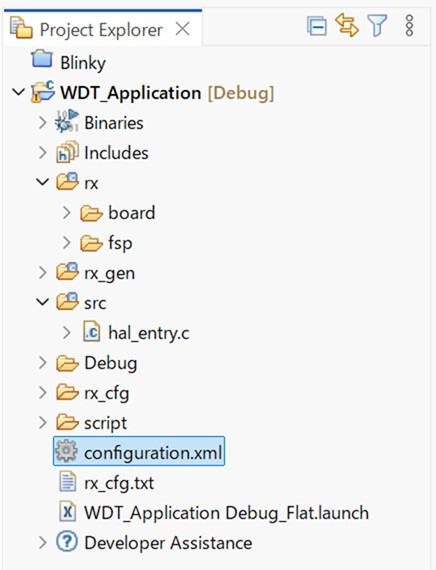Click the Debug folder icon
The width and height of the screenshot is (436, 570).
click(67, 363)
